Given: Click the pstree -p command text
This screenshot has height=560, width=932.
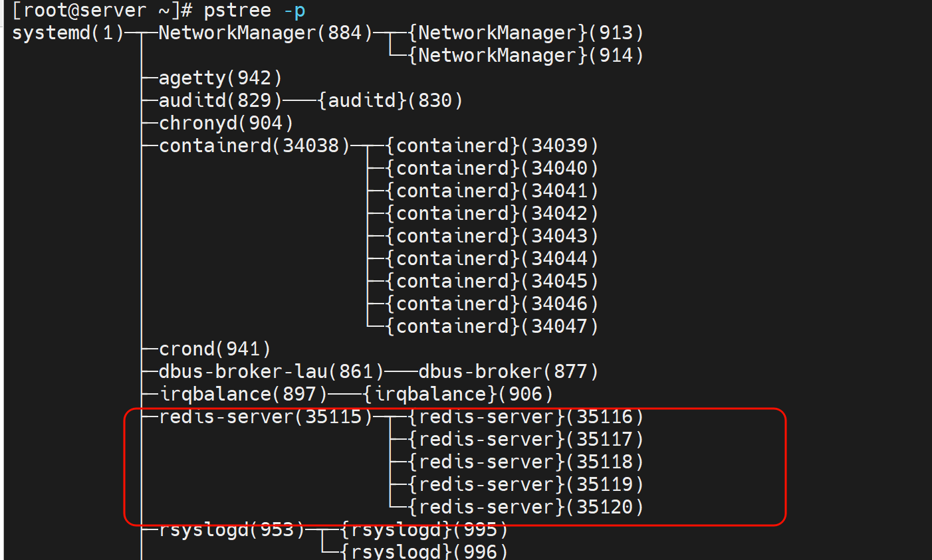Looking at the screenshot, I should tap(254, 11).
